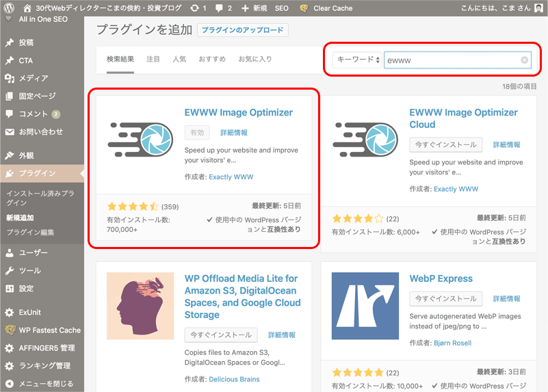Screen dimensions: 548x392
Task: Open the EWWW Image Optimizer Cloud title link
Action: [x=463, y=118]
